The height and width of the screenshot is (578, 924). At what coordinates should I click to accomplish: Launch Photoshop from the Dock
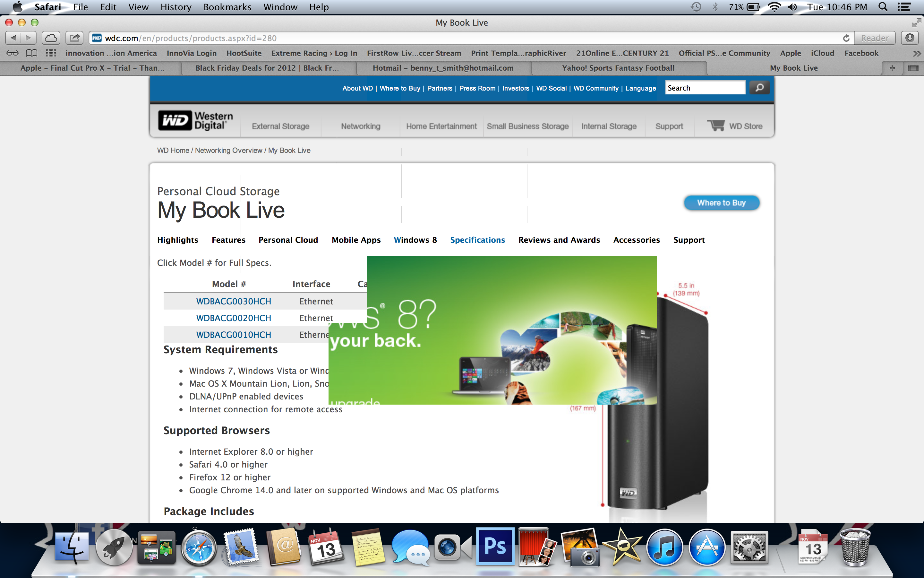click(x=495, y=546)
